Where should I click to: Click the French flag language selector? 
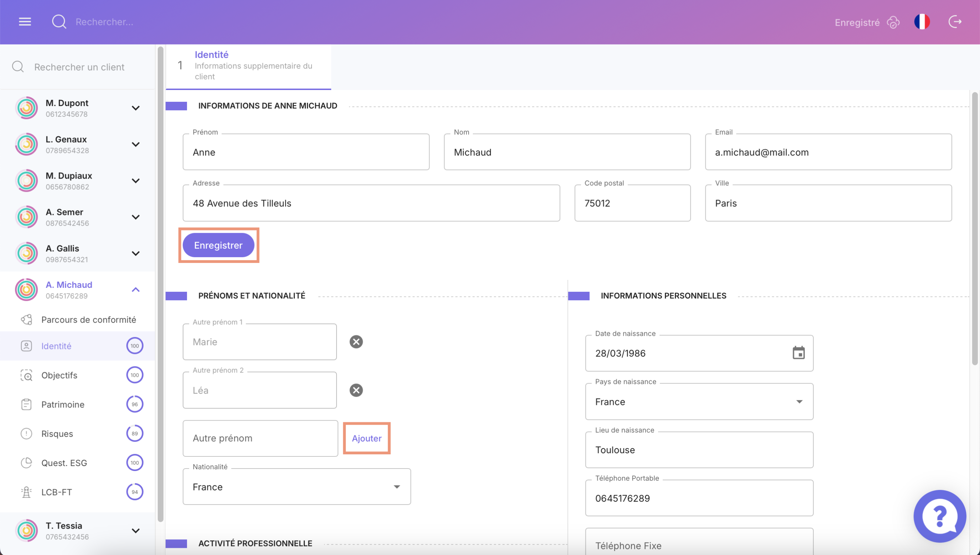pos(922,22)
